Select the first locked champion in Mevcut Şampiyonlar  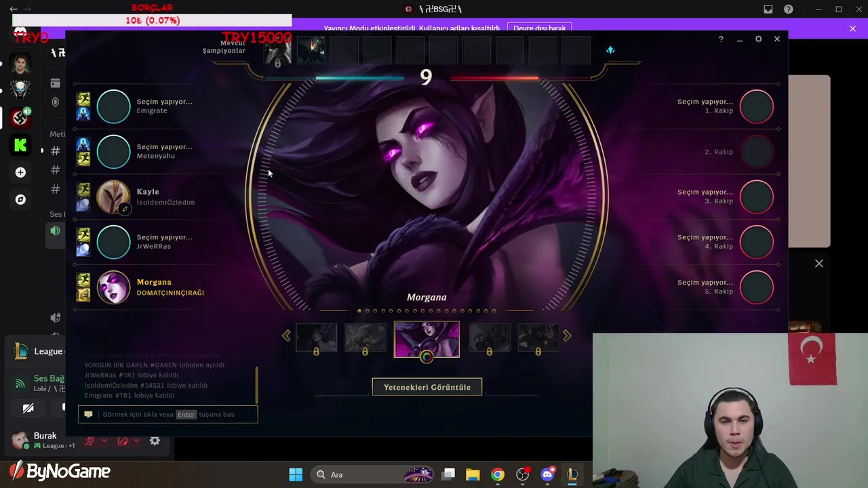click(277, 50)
